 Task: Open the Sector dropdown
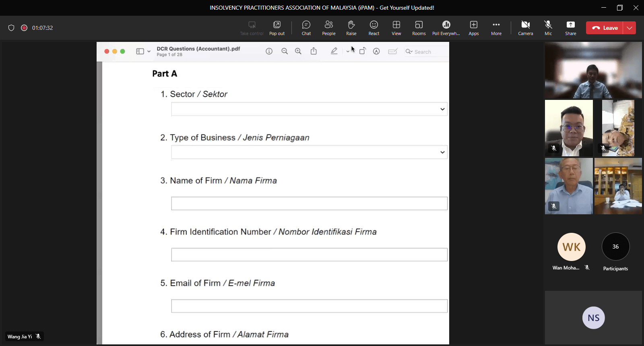309,109
